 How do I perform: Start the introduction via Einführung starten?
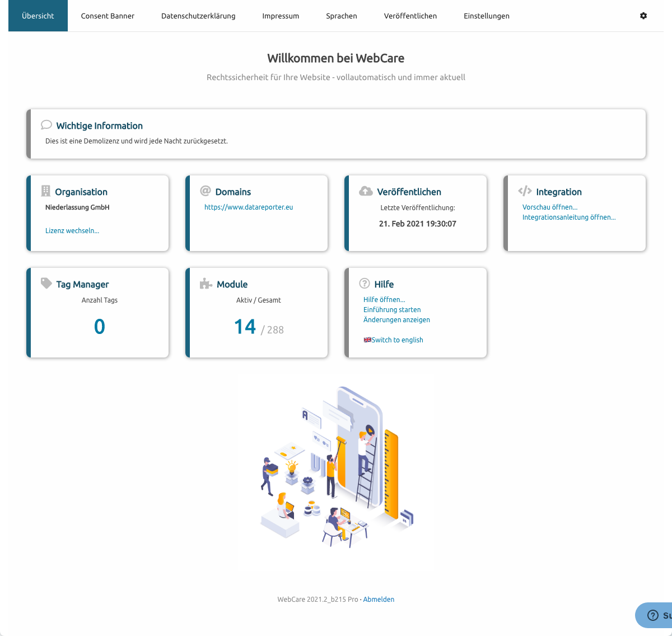point(391,309)
